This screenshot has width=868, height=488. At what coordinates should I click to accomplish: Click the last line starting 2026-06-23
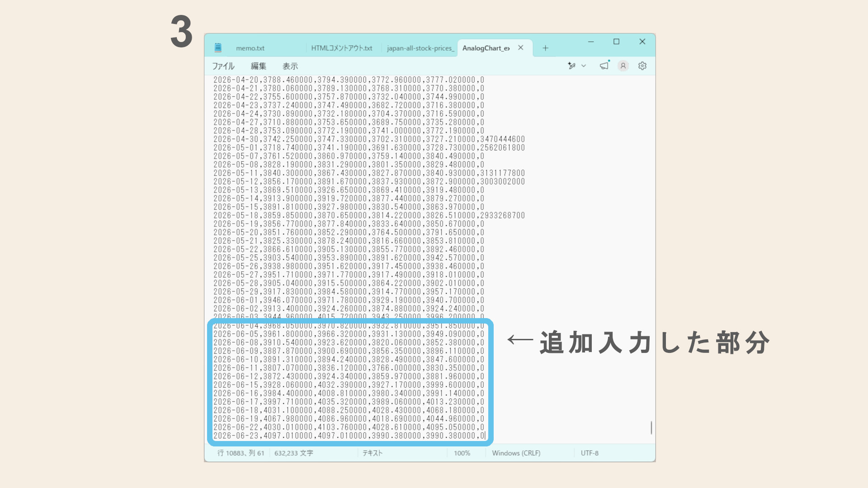point(349,436)
